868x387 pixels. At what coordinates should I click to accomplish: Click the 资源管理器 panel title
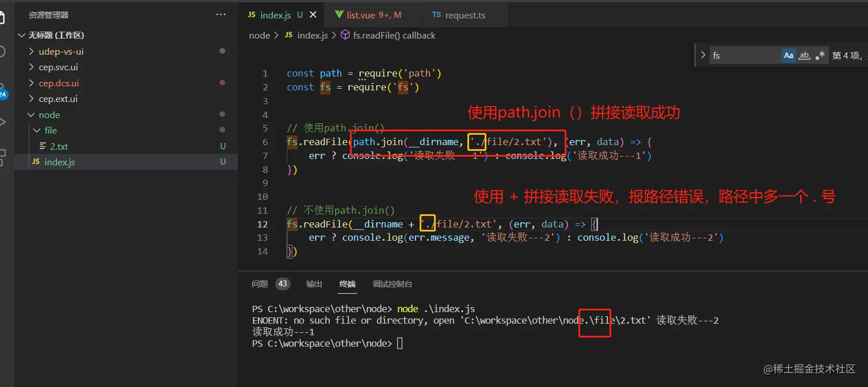pos(48,15)
